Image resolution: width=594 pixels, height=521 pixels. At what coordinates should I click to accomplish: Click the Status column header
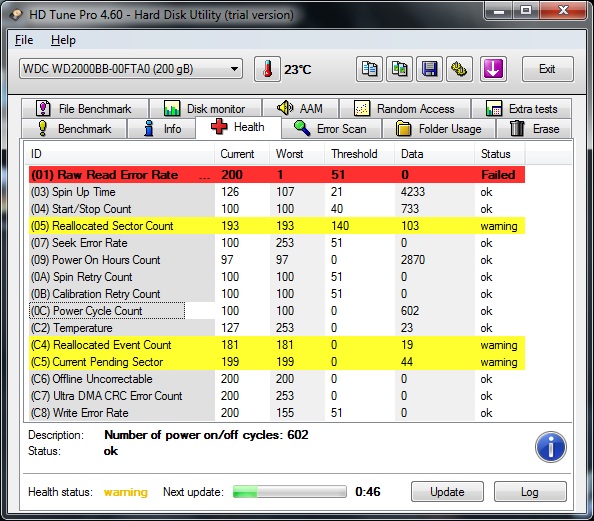(500, 154)
